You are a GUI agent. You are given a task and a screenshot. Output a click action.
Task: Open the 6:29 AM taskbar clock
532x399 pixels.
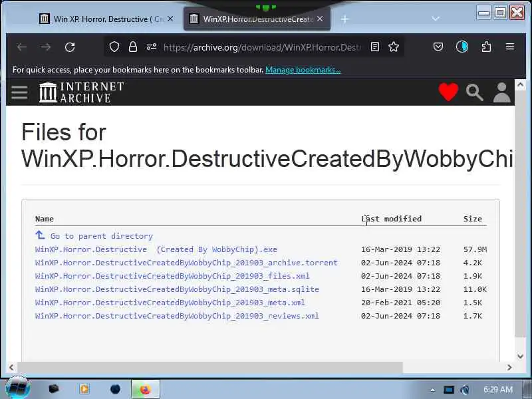click(497, 390)
